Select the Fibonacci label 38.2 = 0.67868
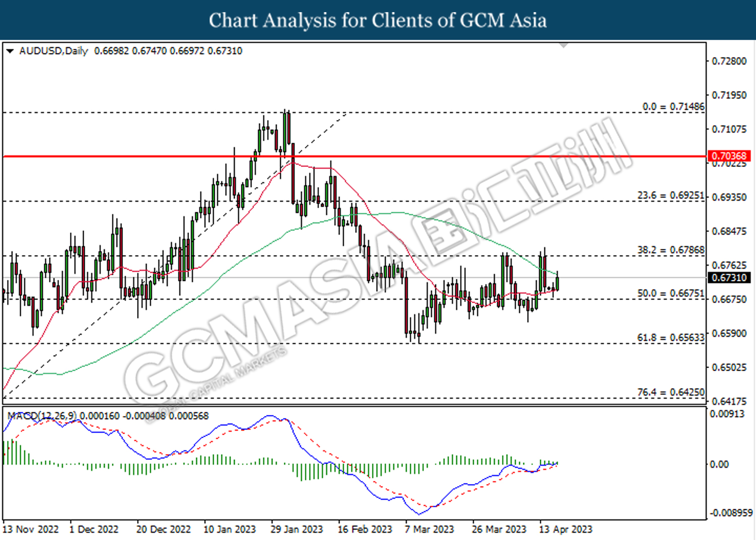The height and width of the screenshot is (540, 756). coord(671,250)
